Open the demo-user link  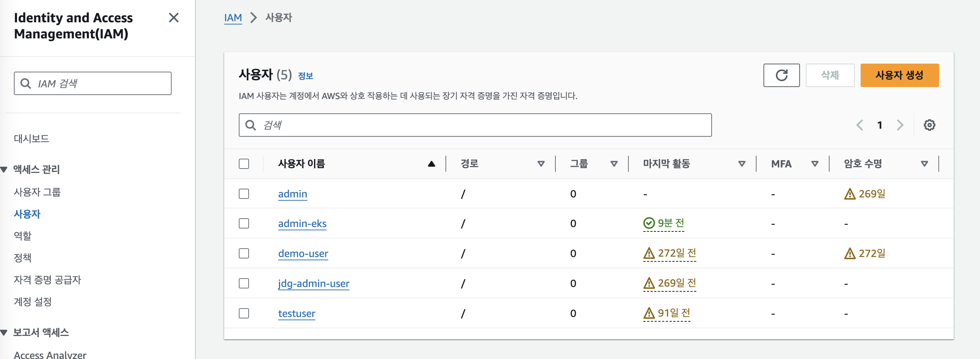303,254
